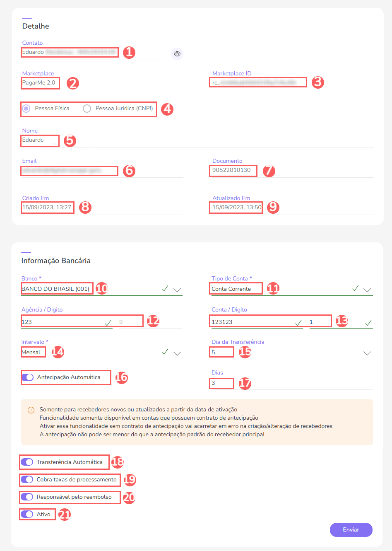Reveal hidden contact details with the eye icon
392x551 pixels.
click(x=177, y=54)
